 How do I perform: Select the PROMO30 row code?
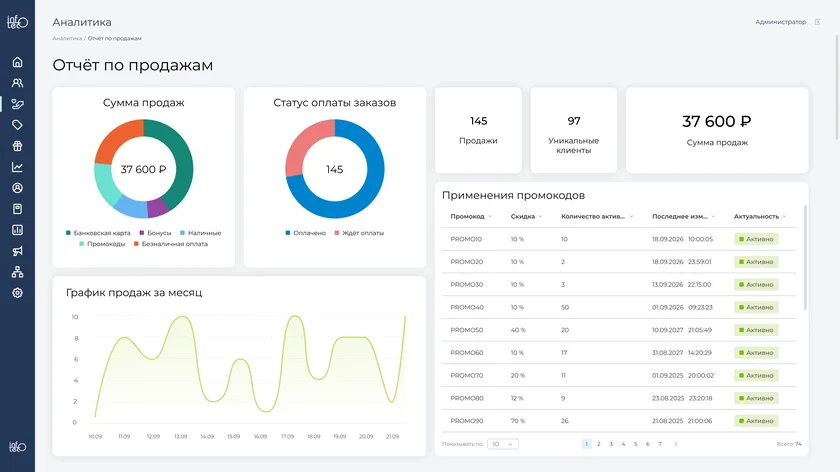click(x=467, y=284)
